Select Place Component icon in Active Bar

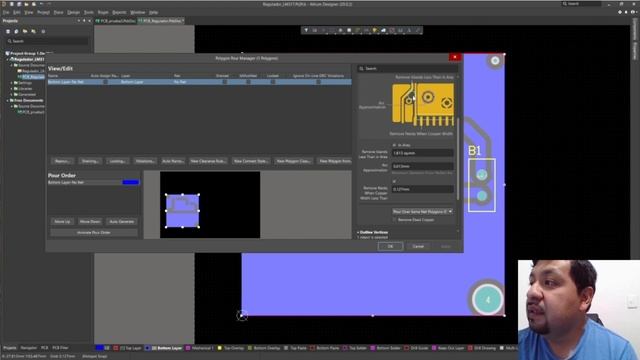tap(349, 30)
